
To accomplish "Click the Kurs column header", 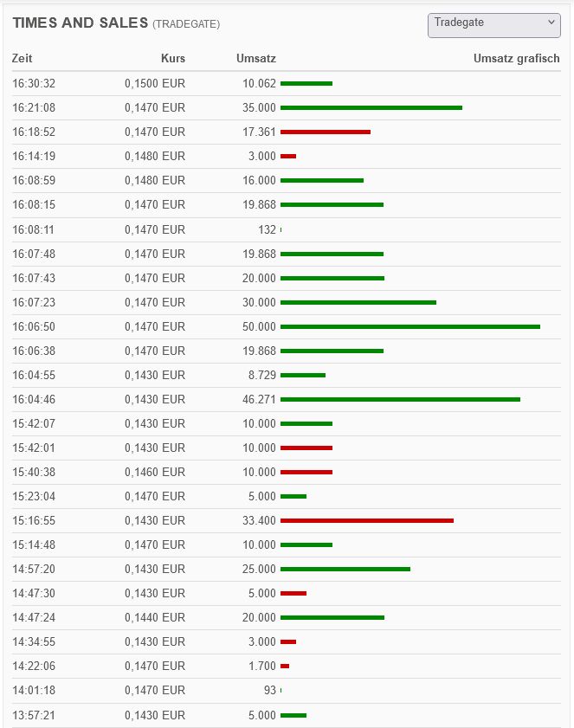I will coord(173,59).
